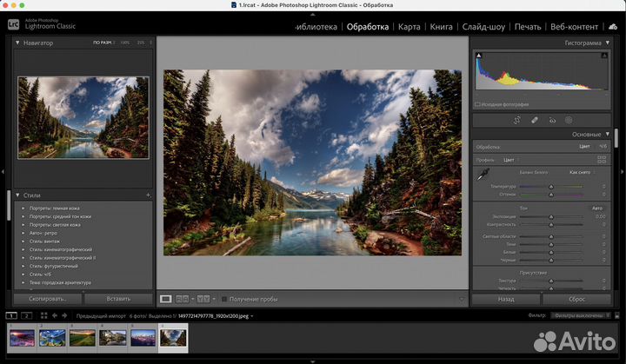Viewport: 626px width, 364px height.
Task: Collapse the Стили panel
Action: point(17,195)
